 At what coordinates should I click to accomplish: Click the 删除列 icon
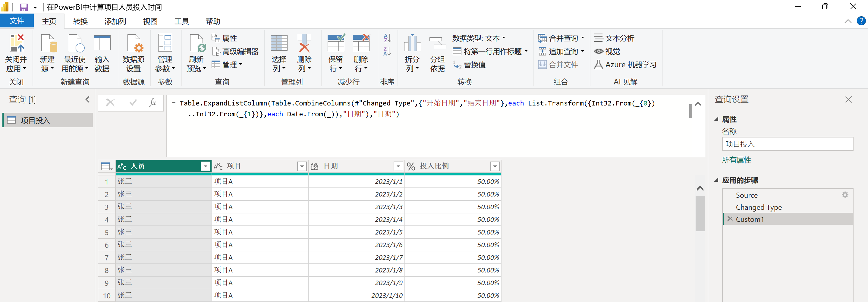[304, 43]
